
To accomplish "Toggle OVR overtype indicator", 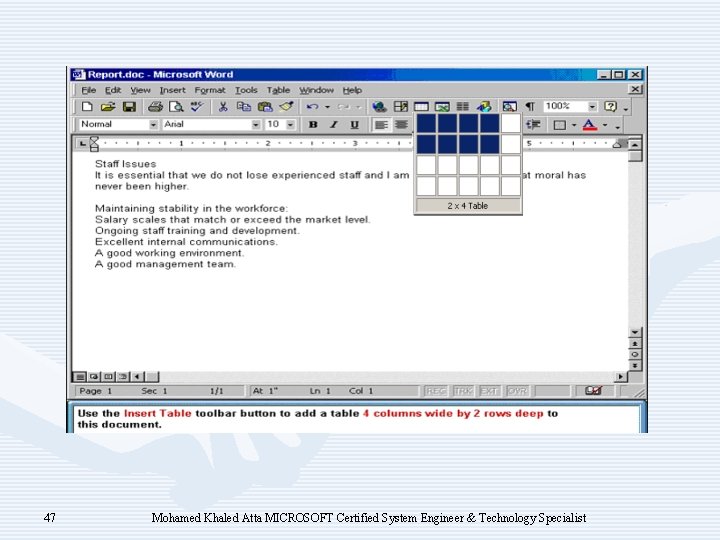I will 517,391.
